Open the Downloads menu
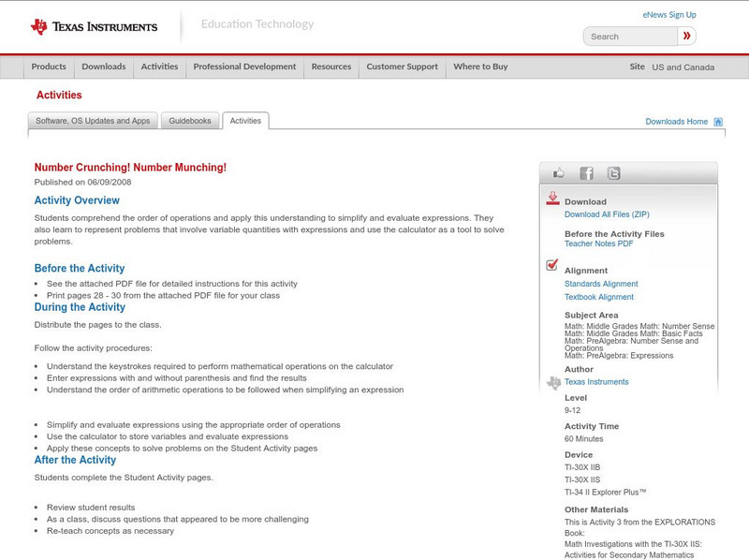 (104, 66)
